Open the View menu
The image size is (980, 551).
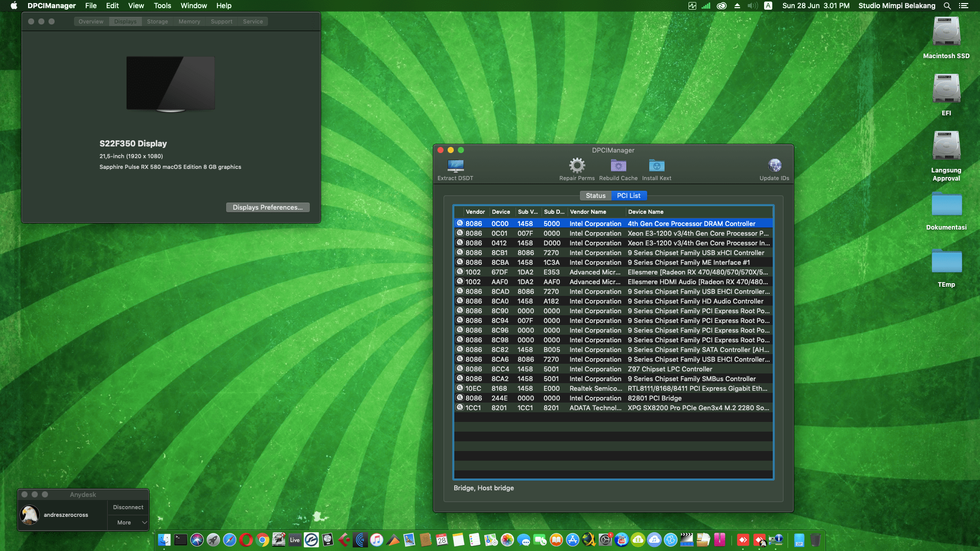coord(136,6)
